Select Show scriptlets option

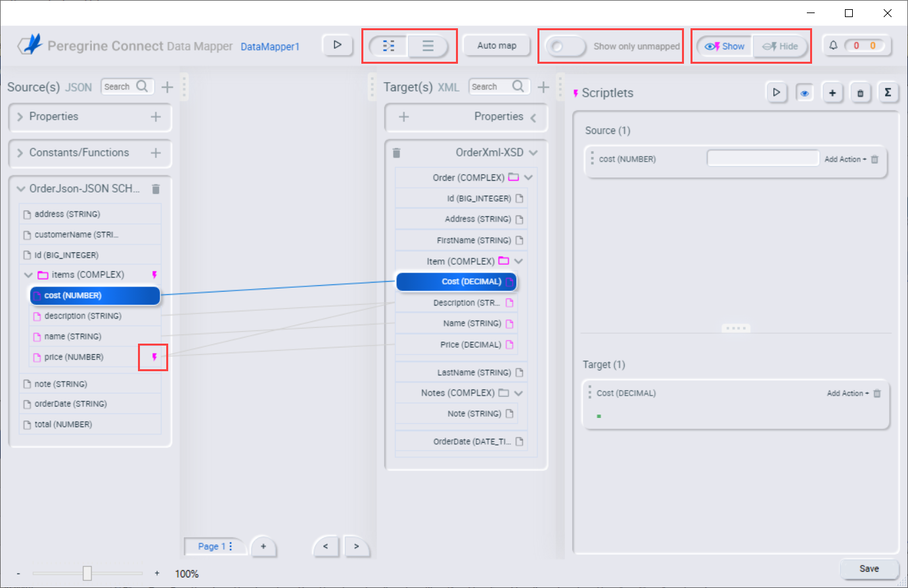click(x=725, y=47)
